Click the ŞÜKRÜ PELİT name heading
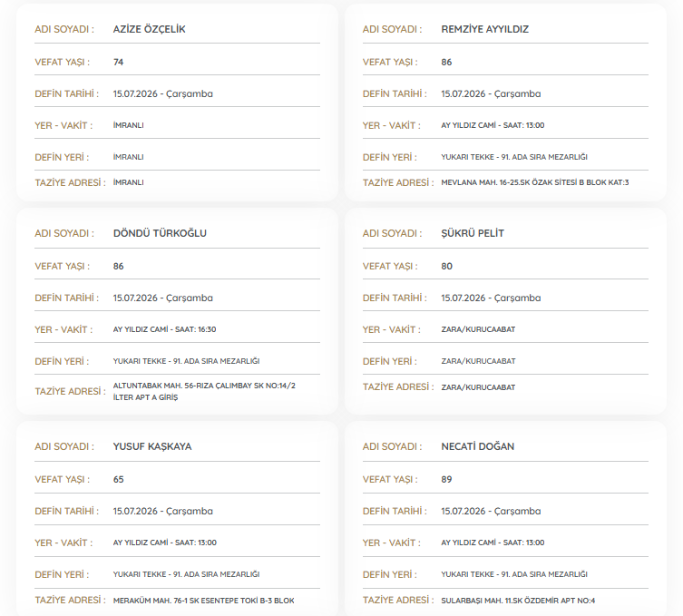 point(473,233)
